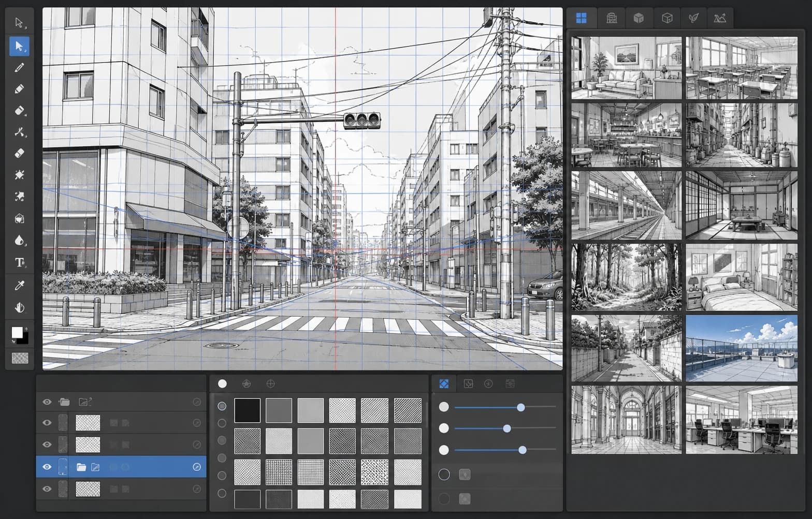Hide the highlighted blue layer with its eye icon
This screenshot has width=812, height=519.
47,467
